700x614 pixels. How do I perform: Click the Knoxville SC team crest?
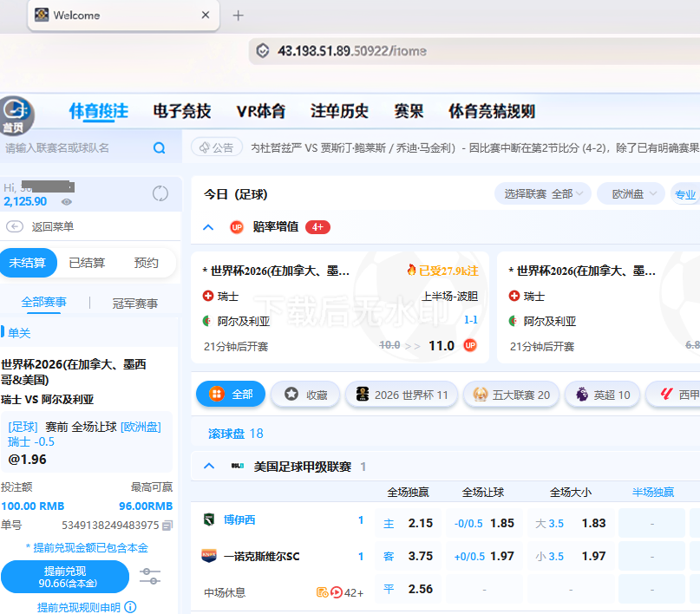(209, 556)
